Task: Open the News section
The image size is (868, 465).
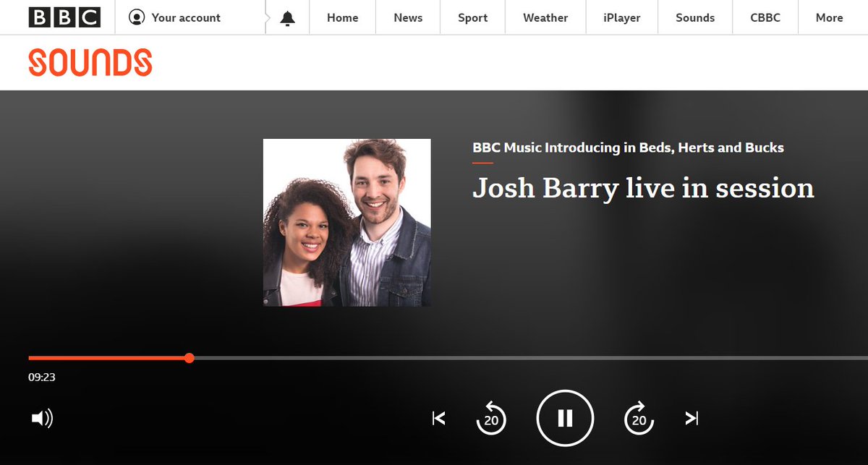Action: pos(408,17)
